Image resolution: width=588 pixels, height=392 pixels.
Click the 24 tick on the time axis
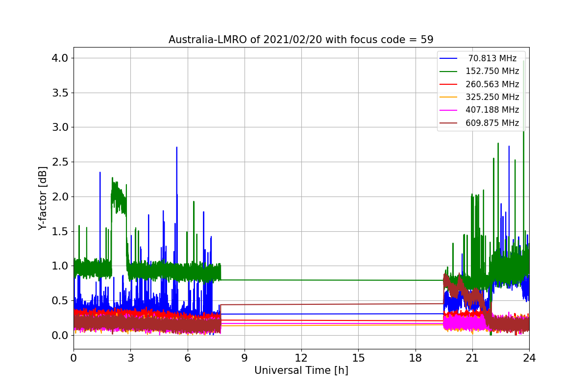[529, 358]
